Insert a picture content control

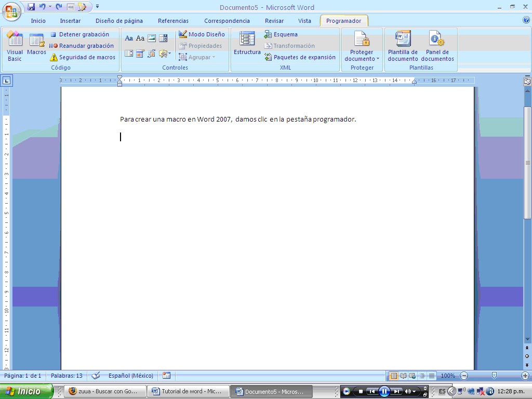point(152,38)
